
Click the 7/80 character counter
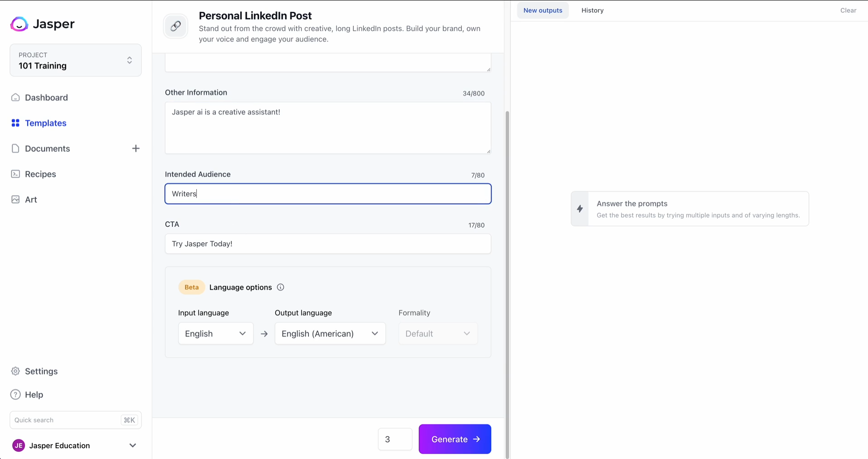coord(478,175)
